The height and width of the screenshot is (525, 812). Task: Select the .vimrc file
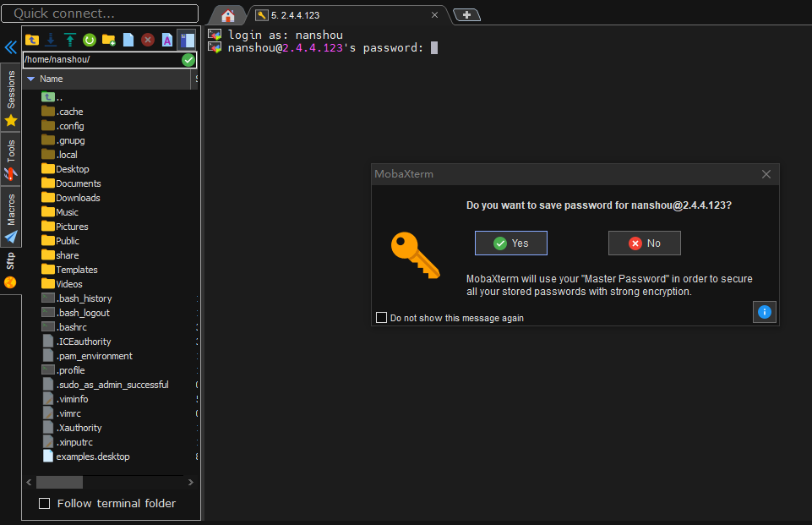pyautogui.click(x=62, y=413)
